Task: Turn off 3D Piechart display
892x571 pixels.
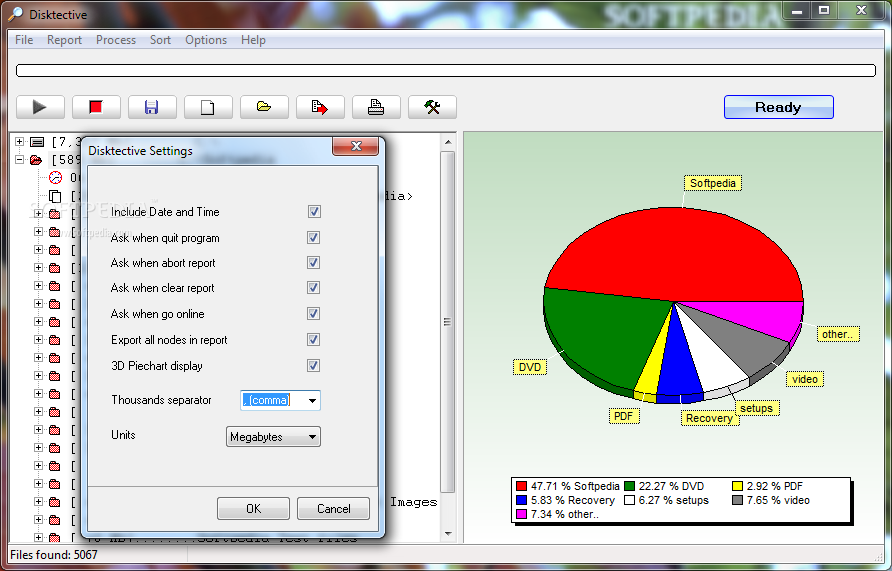Action: [x=313, y=366]
